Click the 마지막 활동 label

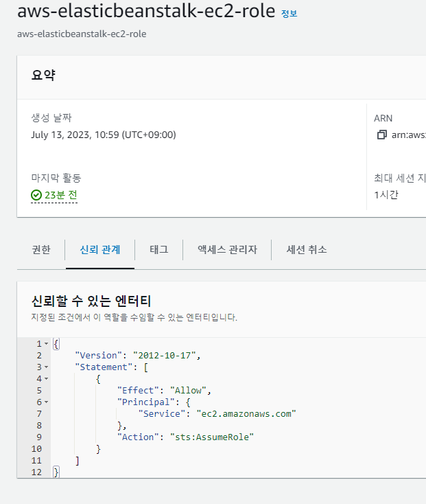click(x=56, y=178)
